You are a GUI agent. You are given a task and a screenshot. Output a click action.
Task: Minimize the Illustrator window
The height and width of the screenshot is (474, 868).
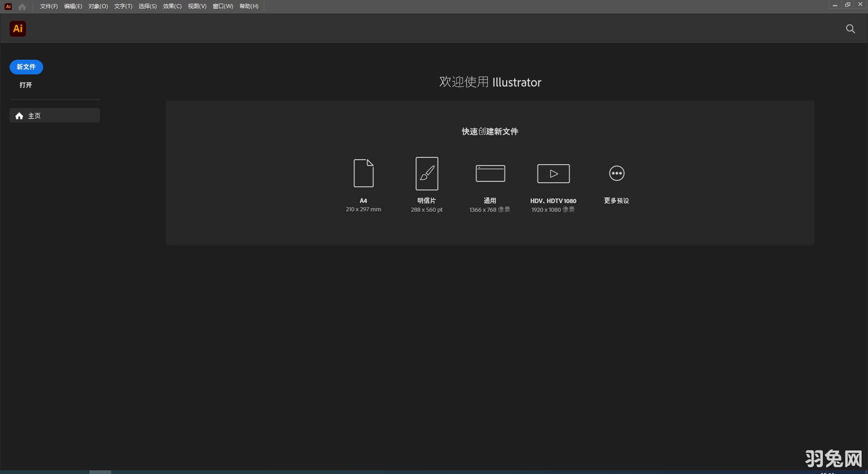tap(835, 5)
